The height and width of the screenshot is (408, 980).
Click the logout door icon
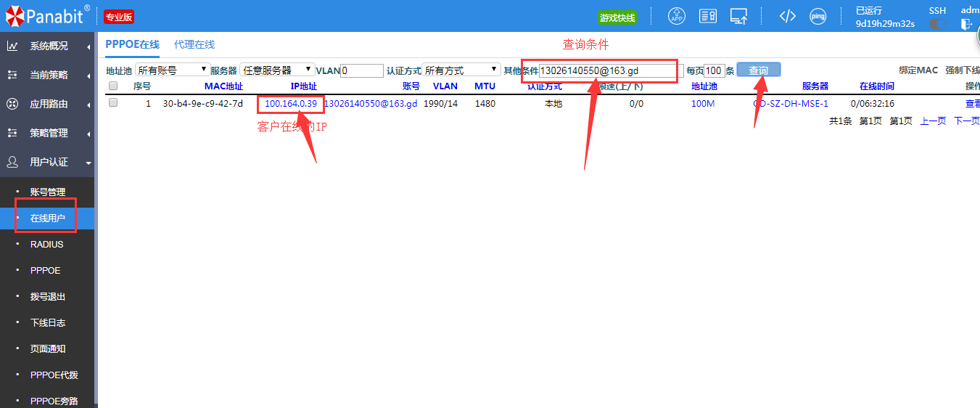click(x=966, y=24)
